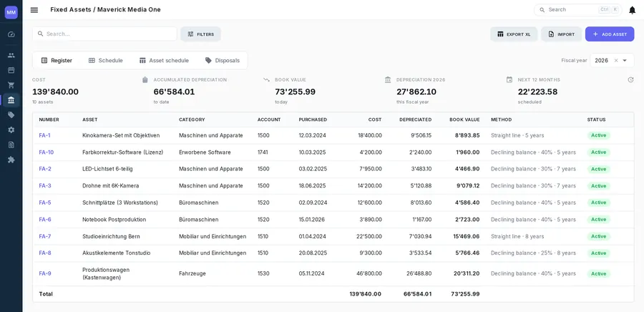The width and height of the screenshot is (644, 312).
Task: Sort by the Depreciated column header
Action: [x=415, y=120]
